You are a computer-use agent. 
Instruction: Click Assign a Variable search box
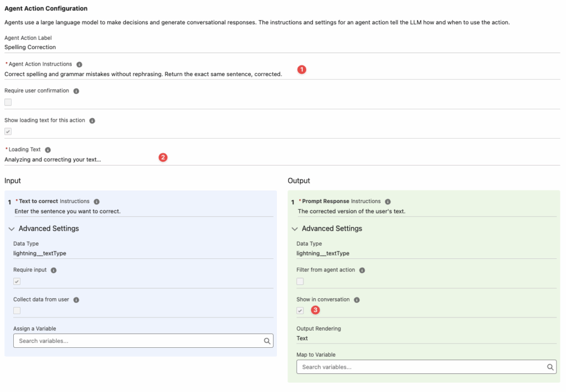pyautogui.click(x=143, y=341)
